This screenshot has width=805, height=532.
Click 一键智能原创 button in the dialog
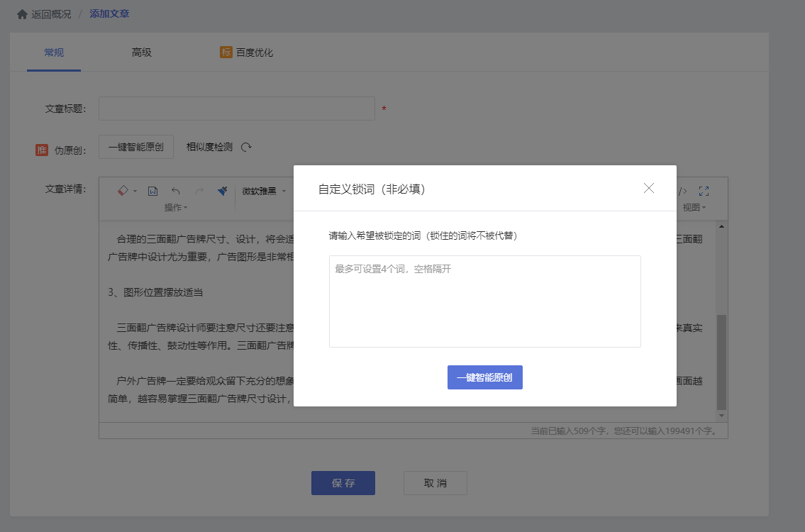(x=484, y=377)
